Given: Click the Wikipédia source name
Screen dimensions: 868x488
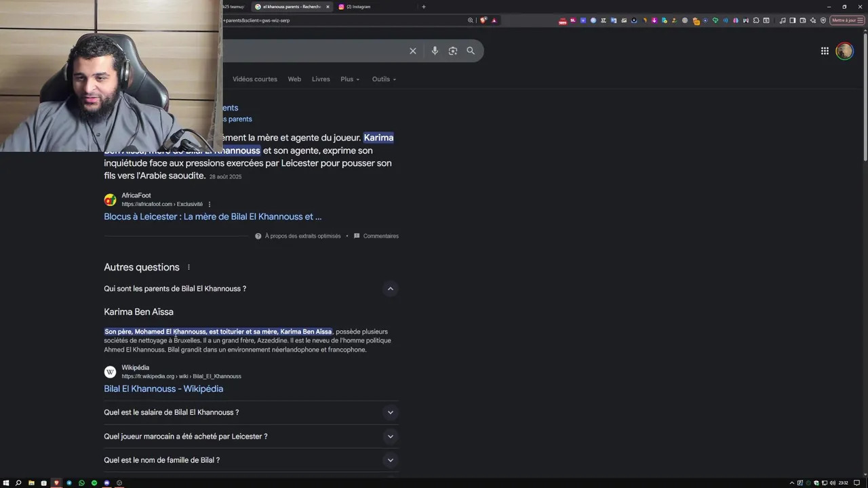Looking at the screenshot, I should [136, 367].
